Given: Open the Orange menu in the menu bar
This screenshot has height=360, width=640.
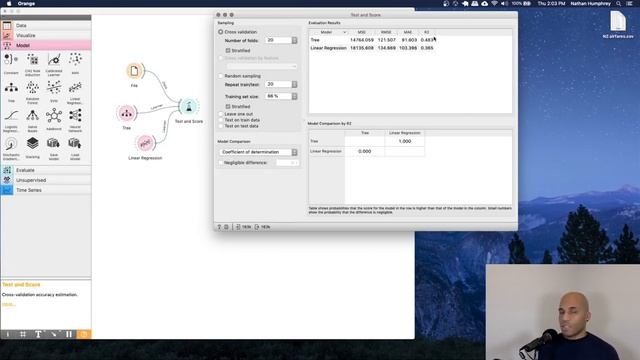Looking at the screenshot, I should 26,3.
